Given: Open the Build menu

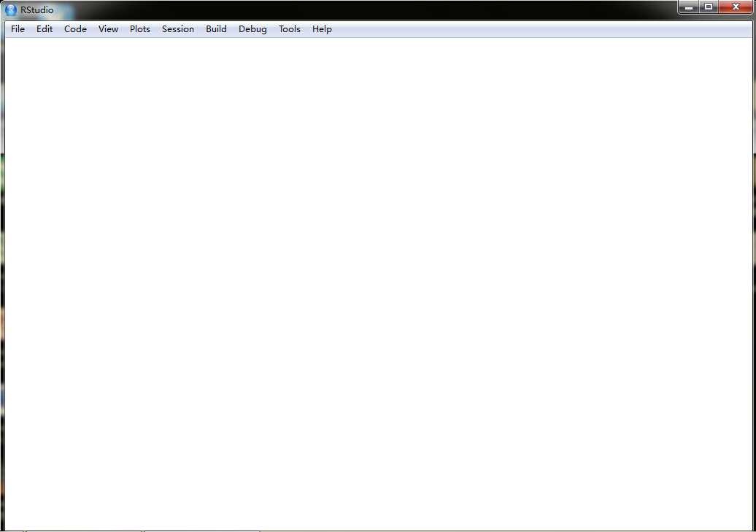Looking at the screenshot, I should [x=216, y=29].
